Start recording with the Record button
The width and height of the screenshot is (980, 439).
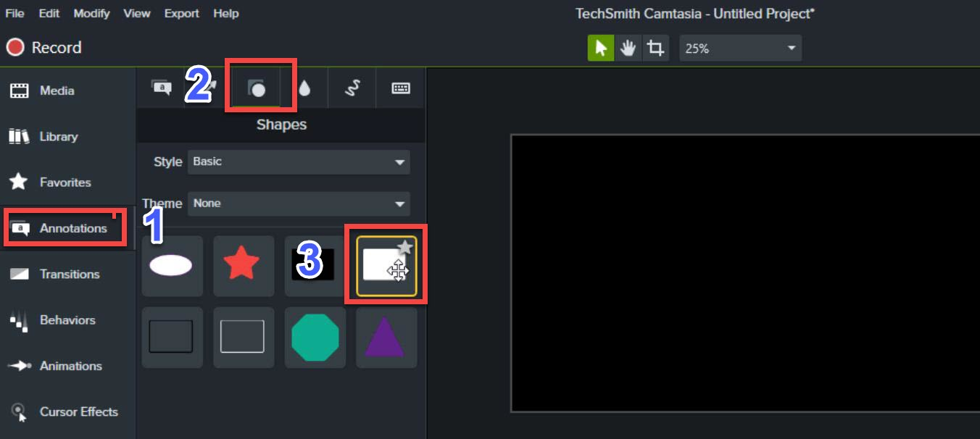coord(44,48)
